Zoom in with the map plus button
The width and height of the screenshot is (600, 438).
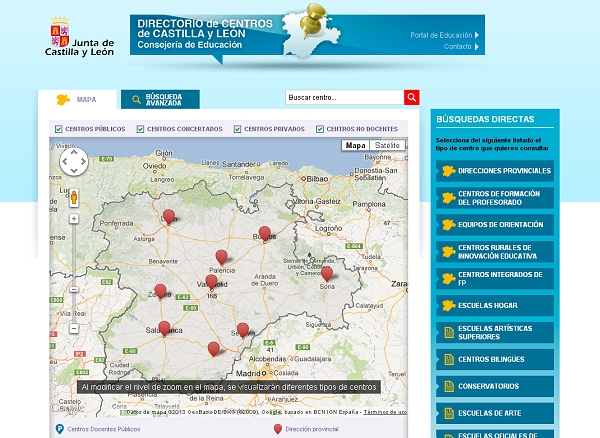tap(74, 219)
